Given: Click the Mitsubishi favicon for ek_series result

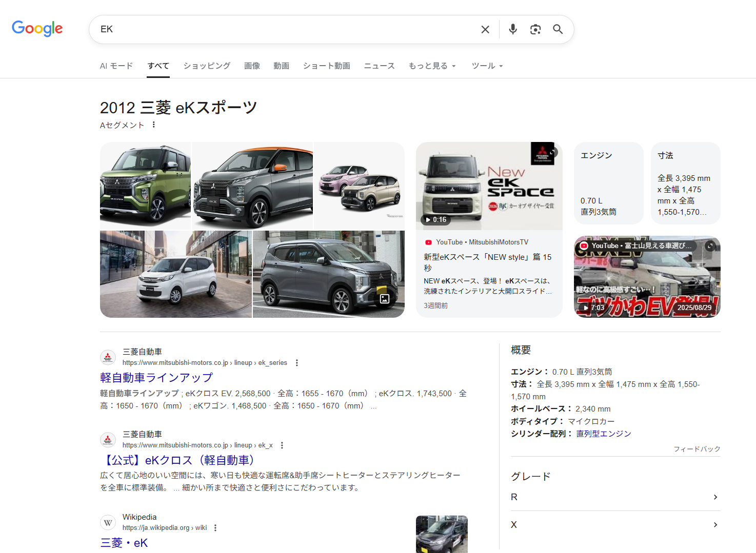Looking at the screenshot, I should [108, 357].
